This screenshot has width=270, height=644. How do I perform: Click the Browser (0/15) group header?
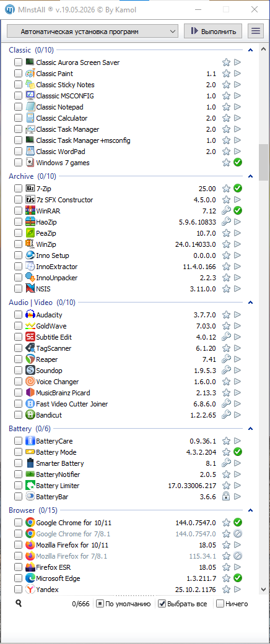click(x=33, y=510)
